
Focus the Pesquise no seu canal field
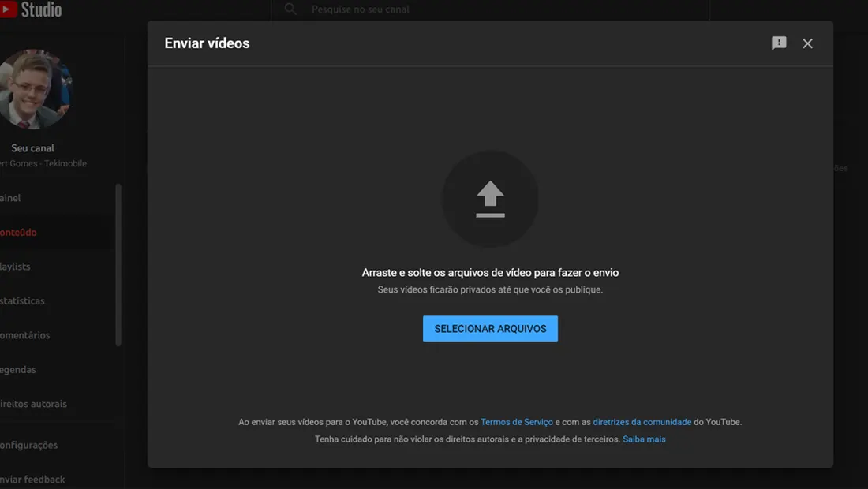(x=490, y=9)
